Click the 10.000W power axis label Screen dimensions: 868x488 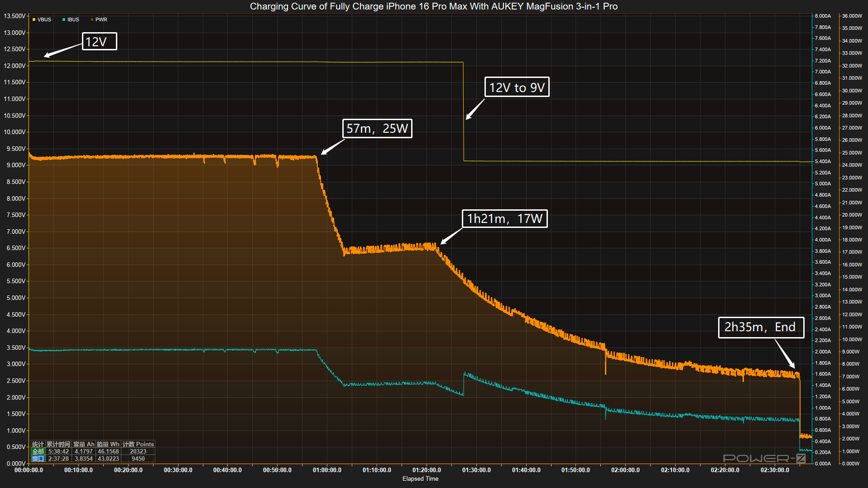[x=852, y=339]
